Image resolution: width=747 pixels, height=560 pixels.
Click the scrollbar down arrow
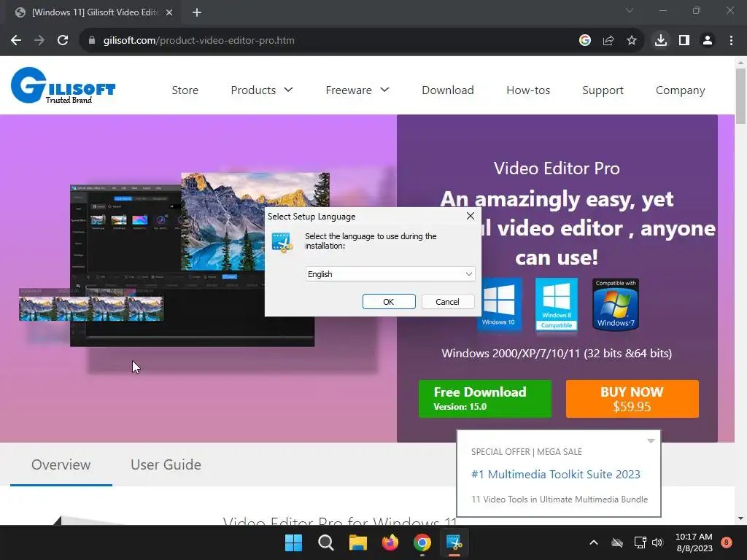[740, 518]
